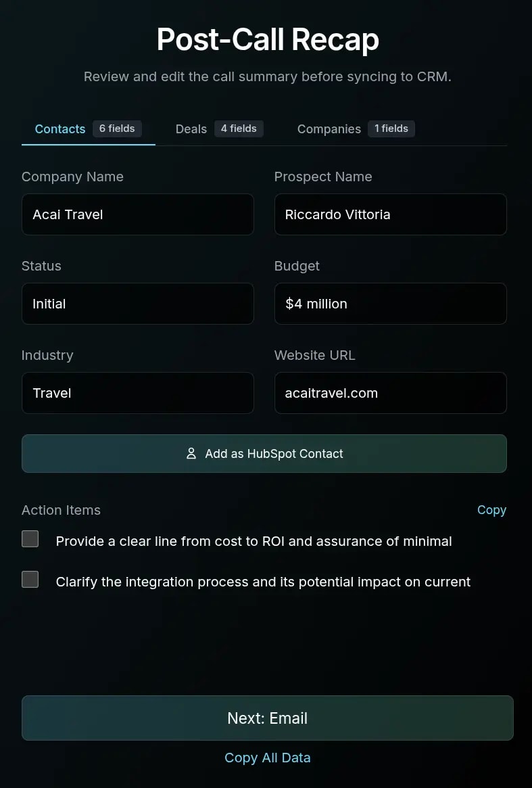Click the person icon in HubSpot button
The width and height of the screenshot is (532, 788).
pos(191,454)
